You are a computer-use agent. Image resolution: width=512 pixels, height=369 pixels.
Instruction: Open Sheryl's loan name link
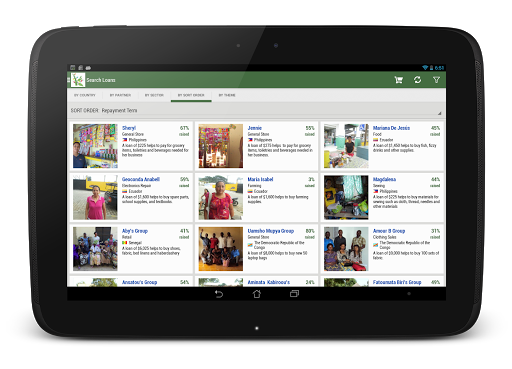click(129, 128)
